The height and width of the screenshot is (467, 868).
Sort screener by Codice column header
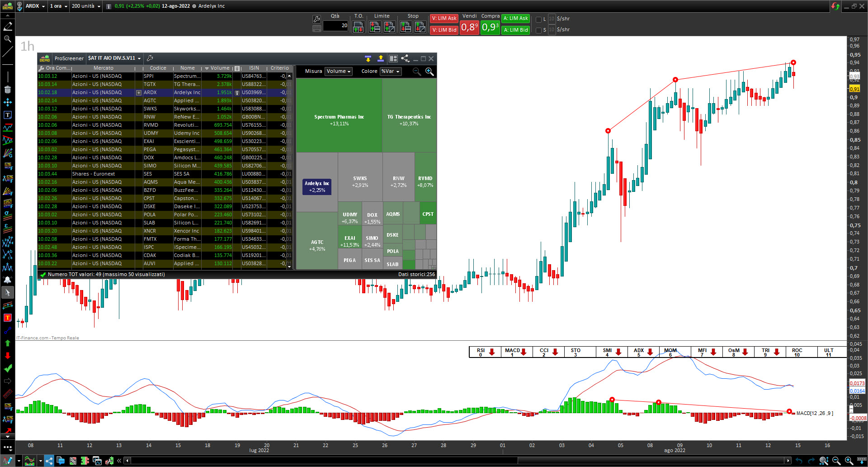158,68
